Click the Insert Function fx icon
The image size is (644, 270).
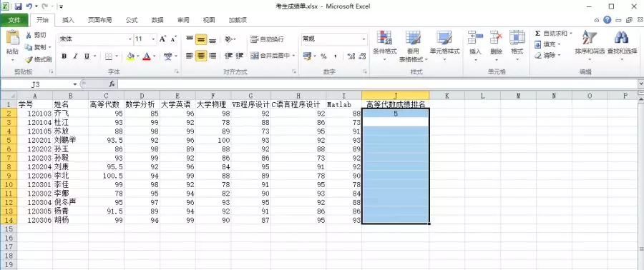[x=112, y=84]
